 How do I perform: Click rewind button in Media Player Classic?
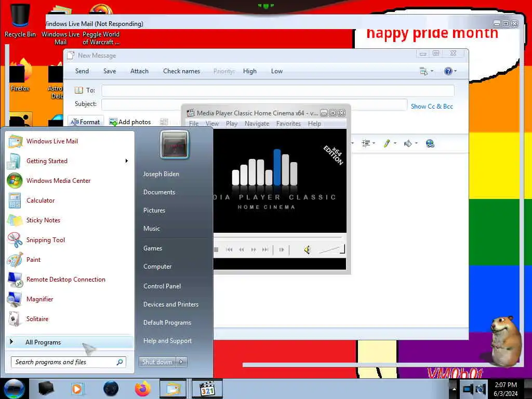(242, 250)
